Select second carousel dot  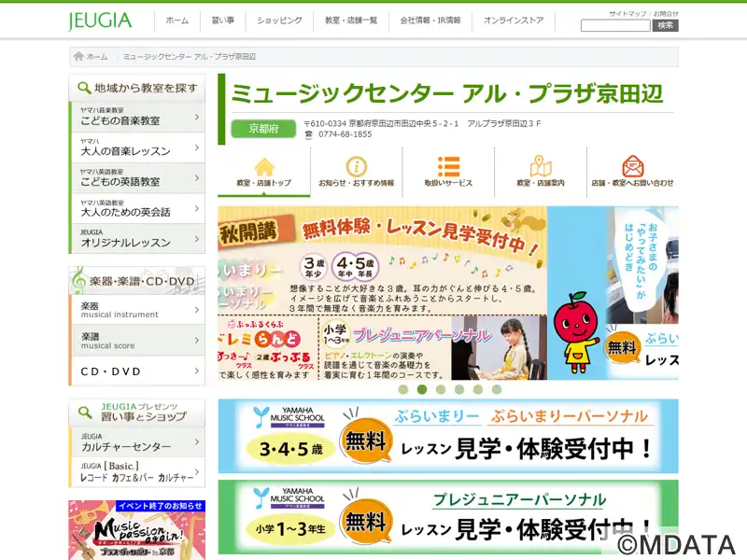pyautogui.click(x=422, y=389)
